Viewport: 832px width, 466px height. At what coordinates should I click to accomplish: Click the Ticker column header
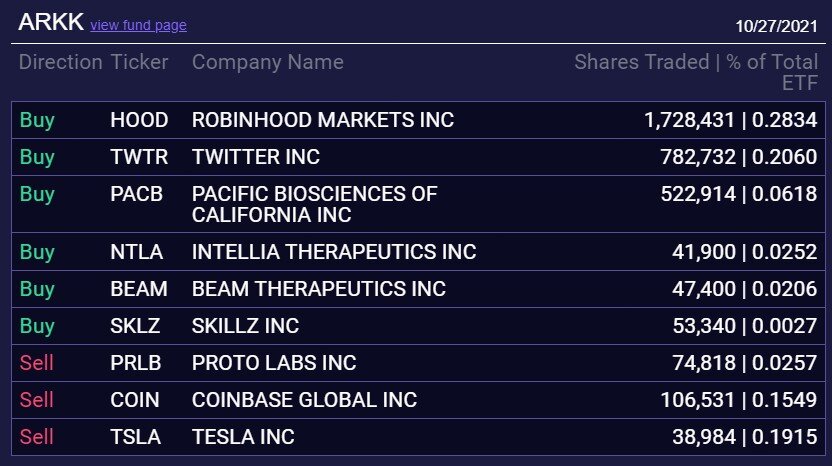tap(139, 62)
